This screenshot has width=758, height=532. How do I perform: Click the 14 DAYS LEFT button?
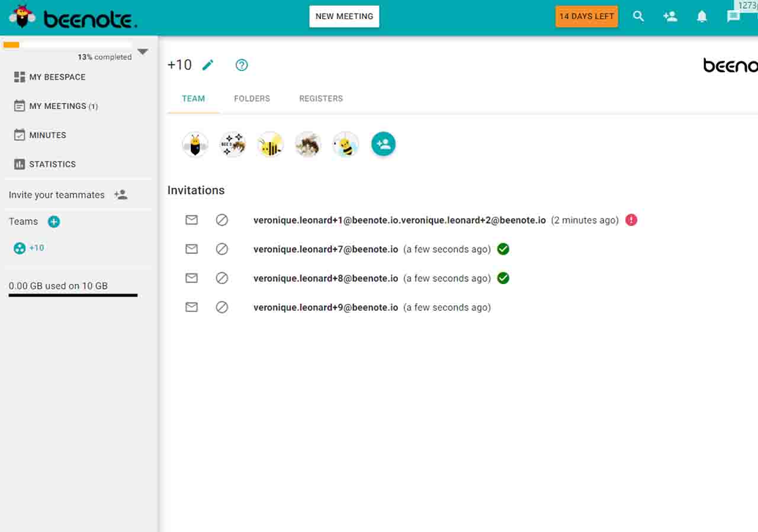(586, 17)
